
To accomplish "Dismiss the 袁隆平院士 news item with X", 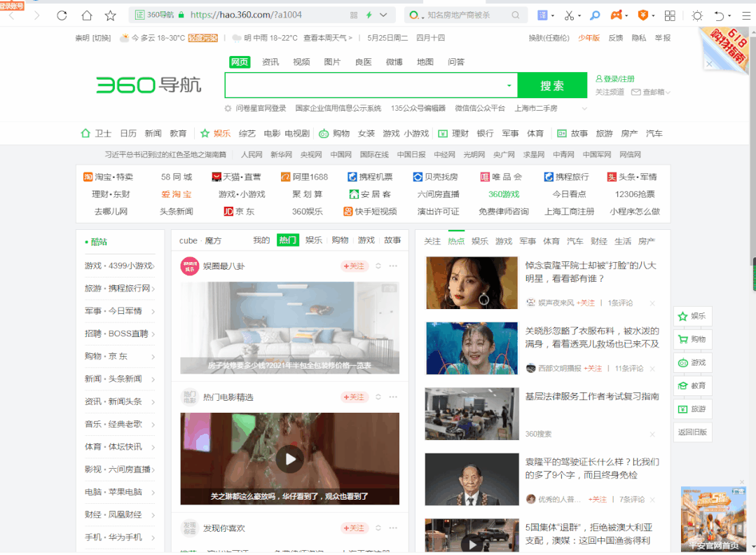I will tap(652, 303).
